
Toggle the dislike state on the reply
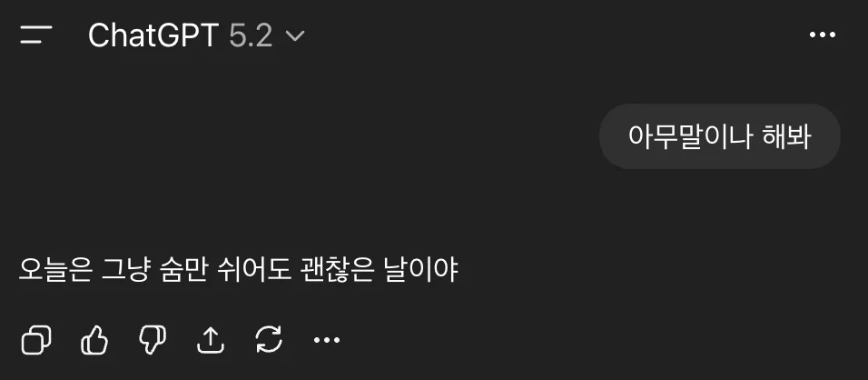153,340
